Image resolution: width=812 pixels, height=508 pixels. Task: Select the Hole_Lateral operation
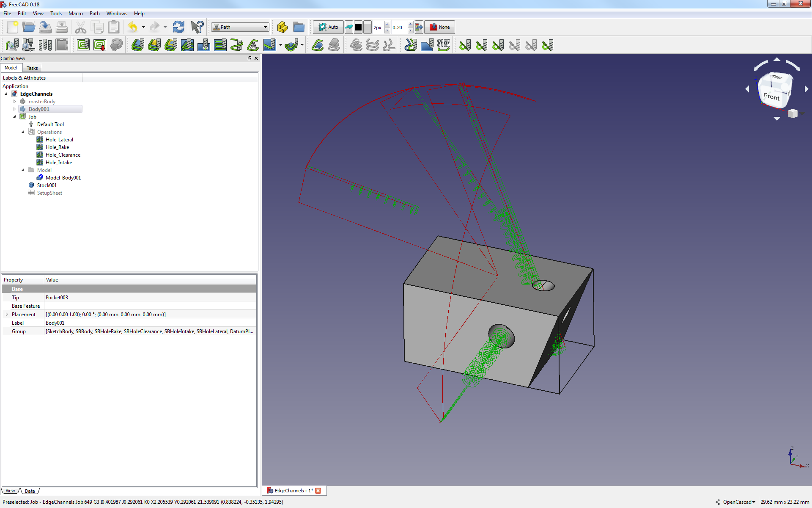[59, 140]
